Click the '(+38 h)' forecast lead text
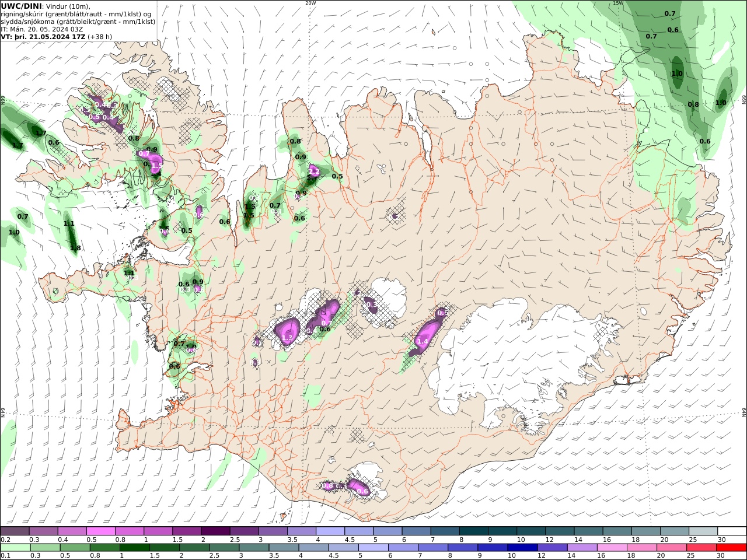 click(100, 37)
